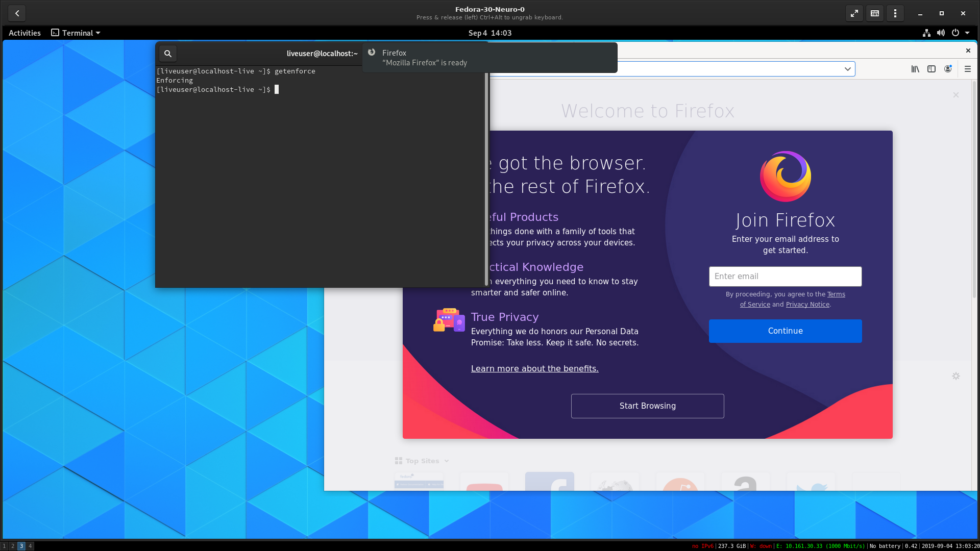Screen dimensions: 980x551
Task: Open the Amazon top site tile
Action: click(746, 481)
